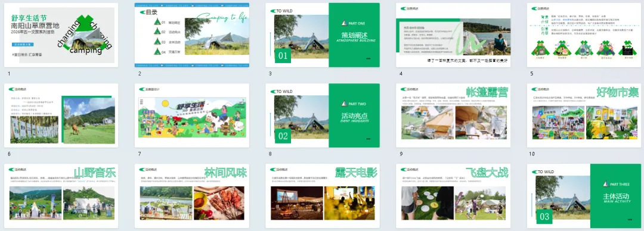This screenshot has width=644, height=231.
Task: Select the 目录 contents slide thumbnail
Action: click(x=192, y=35)
